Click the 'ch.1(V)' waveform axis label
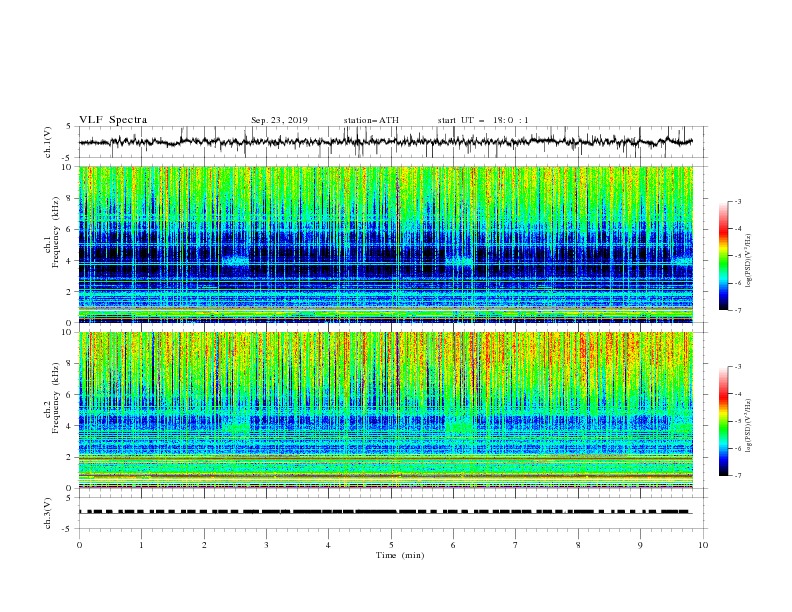 [48, 142]
